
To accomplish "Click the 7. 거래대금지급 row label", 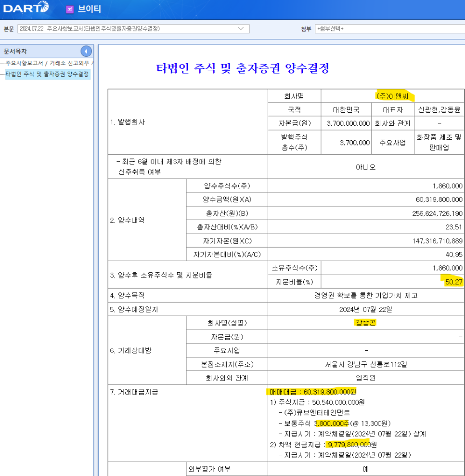I will click(134, 392).
